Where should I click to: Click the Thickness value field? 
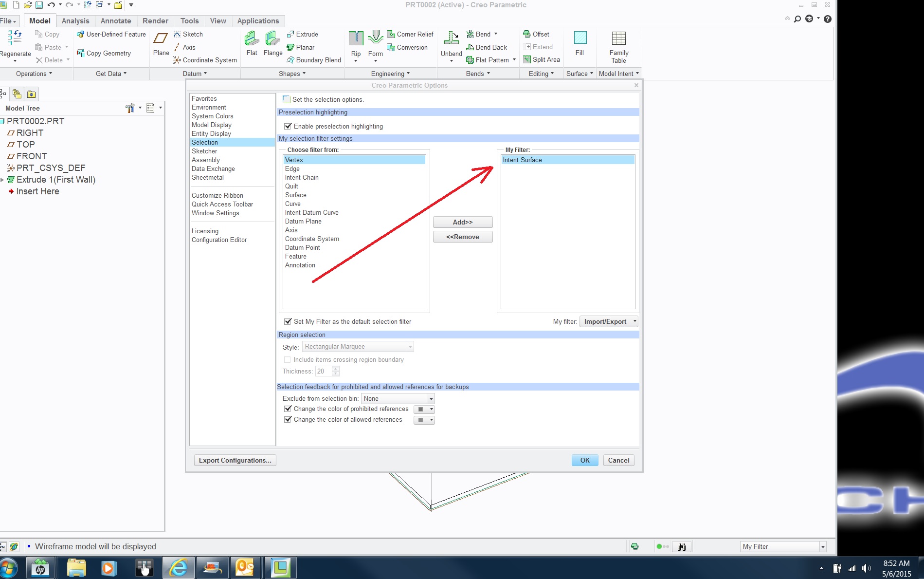pos(324,371)
